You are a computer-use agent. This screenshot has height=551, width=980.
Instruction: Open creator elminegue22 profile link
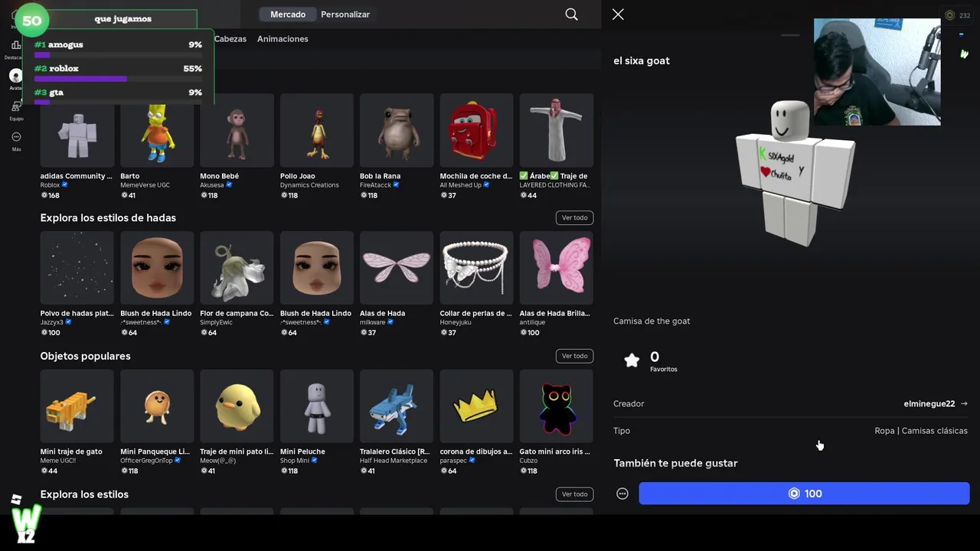936,404
